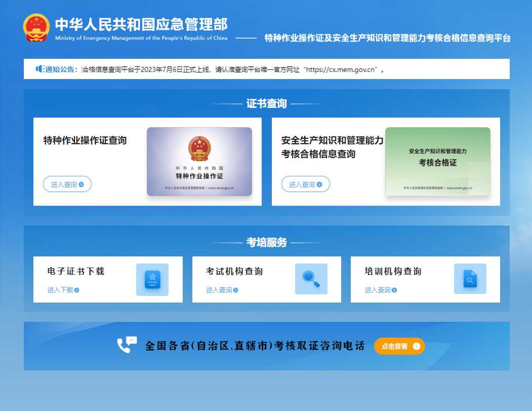
Task: Click the document search training institution icon
Action: click(x=470, y=279)
